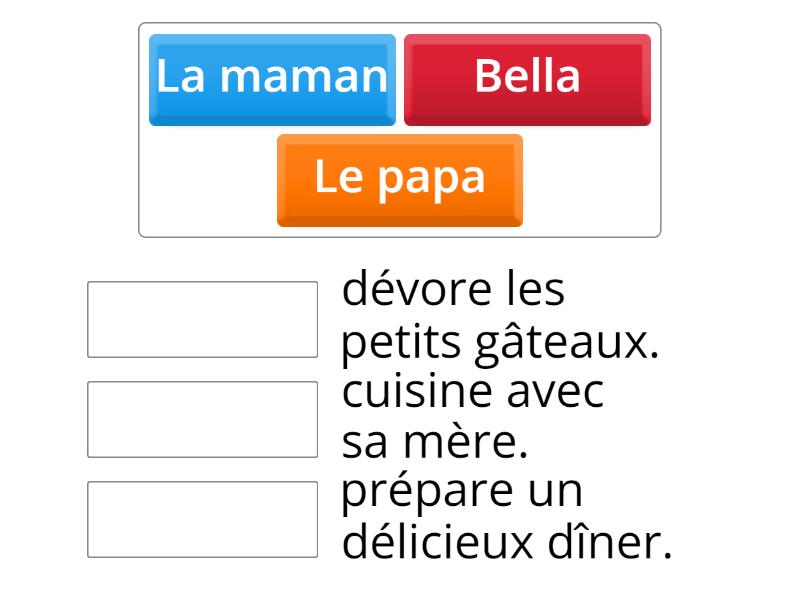Click the text label "La maman"

coord(271,77)
